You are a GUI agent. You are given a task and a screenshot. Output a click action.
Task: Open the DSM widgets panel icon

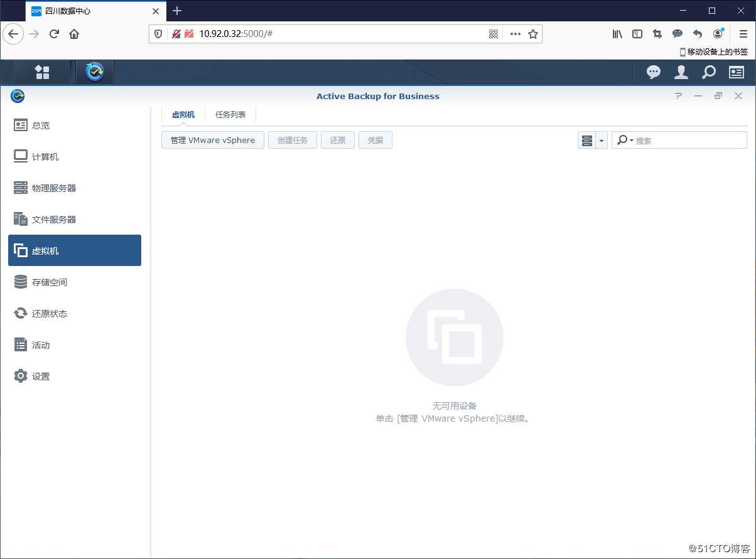click(x=737, y=73)
